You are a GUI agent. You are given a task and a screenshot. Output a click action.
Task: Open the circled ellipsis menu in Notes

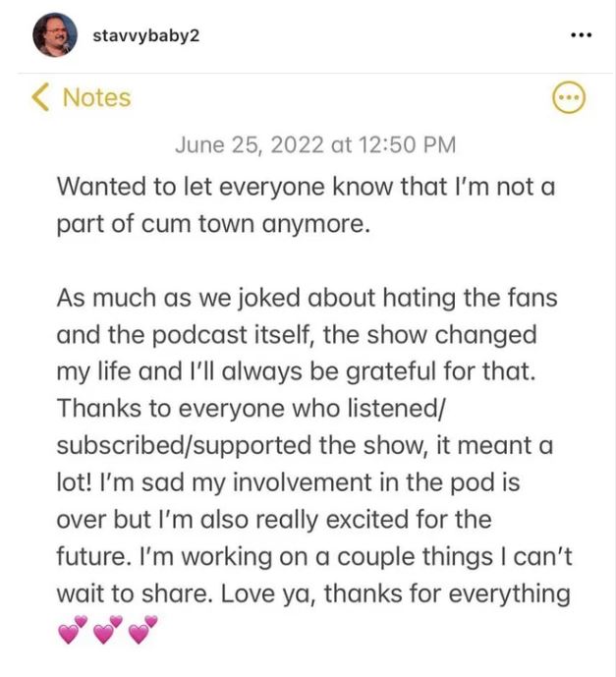(x=570, y=97)
